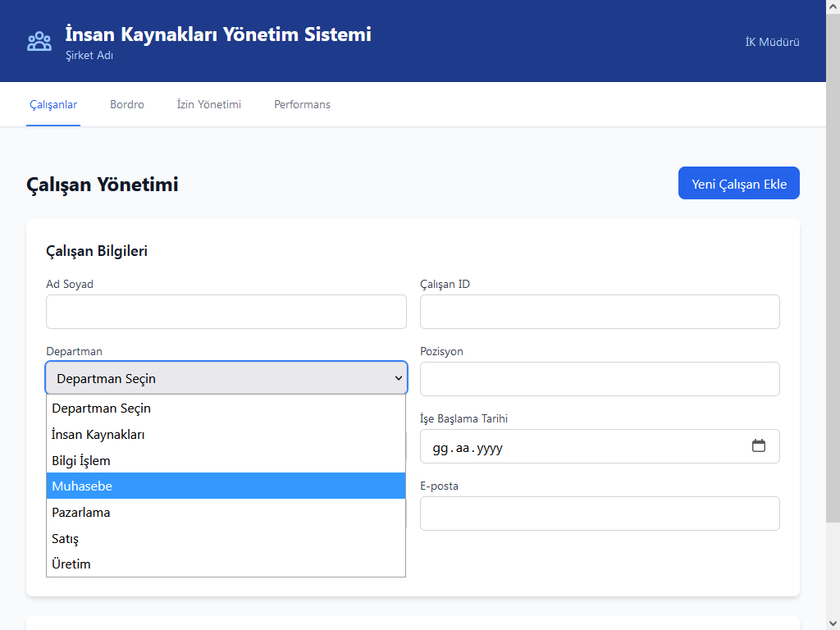Click the Departman dropdown arrow

tap(398, 378)
